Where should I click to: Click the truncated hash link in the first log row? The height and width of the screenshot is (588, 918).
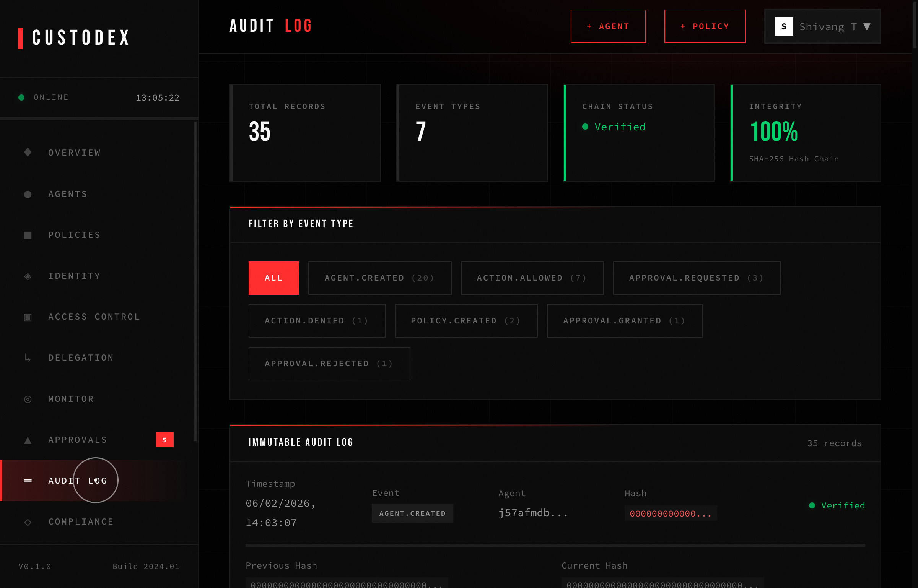(670, 513)
